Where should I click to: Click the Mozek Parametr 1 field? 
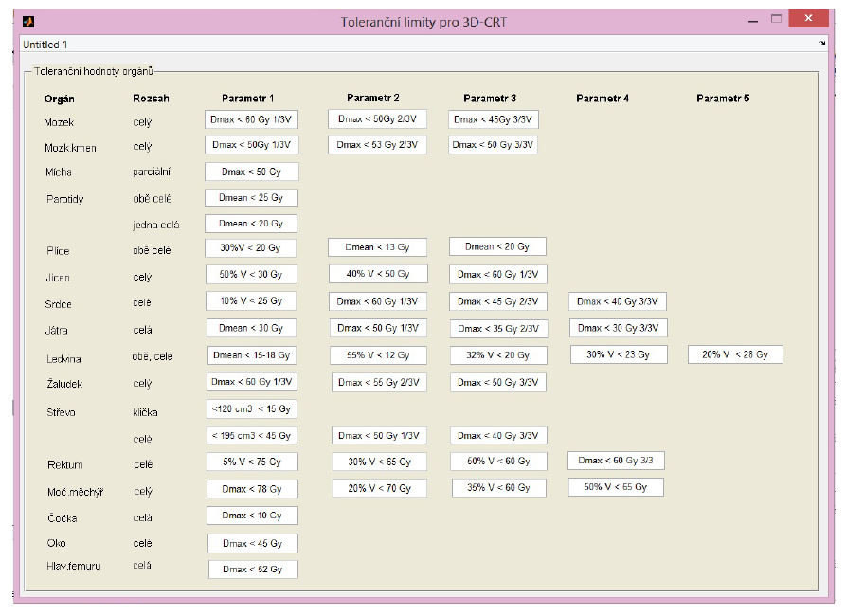tap(251, 119)
